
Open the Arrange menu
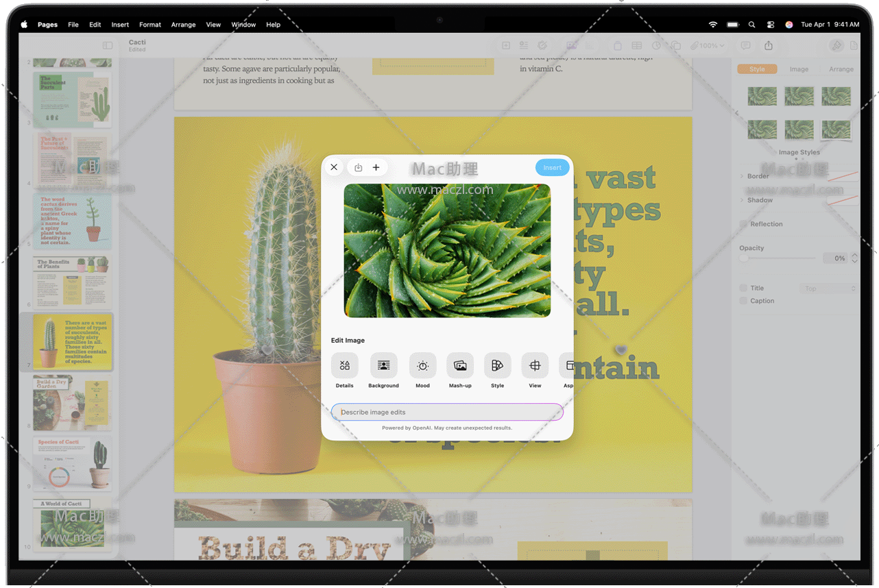coord(183,25)
